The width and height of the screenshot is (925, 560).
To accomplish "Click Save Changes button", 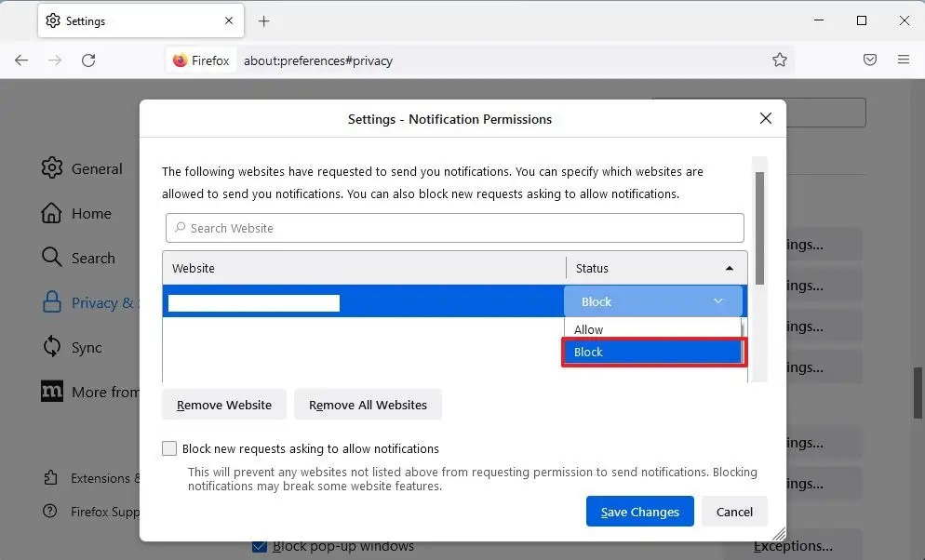I will pyautogui.click(x=639, y=512).
